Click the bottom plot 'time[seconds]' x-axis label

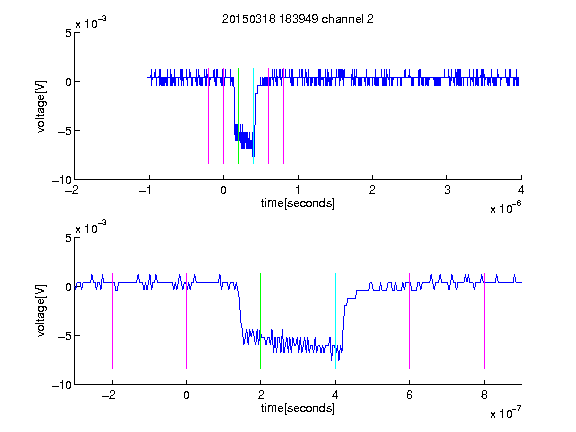tap(298, 408)
